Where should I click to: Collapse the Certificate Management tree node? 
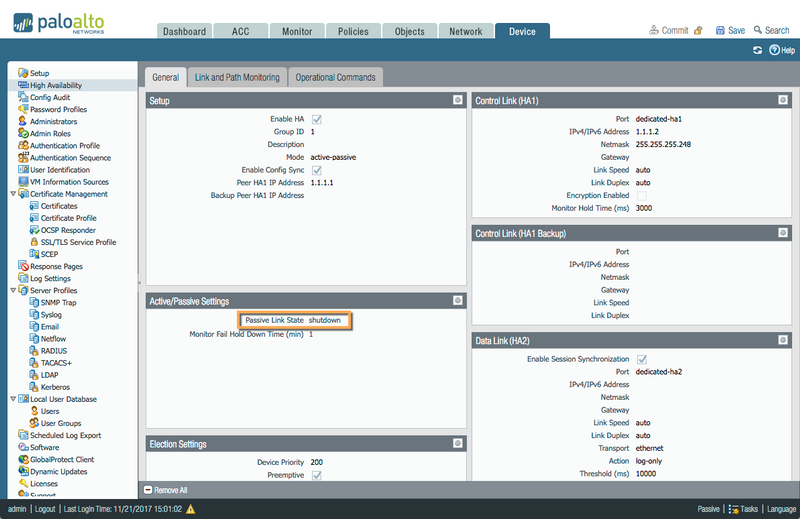click(13, 194)
